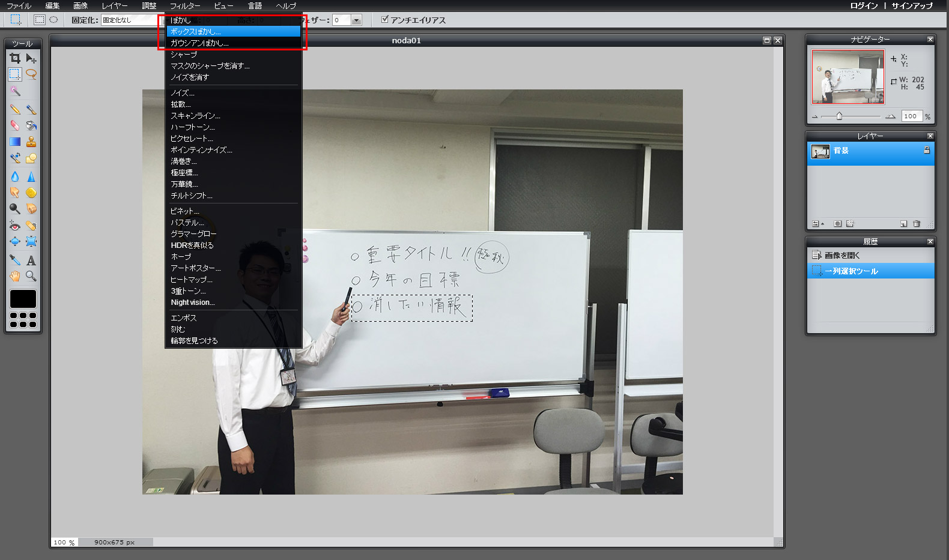The height and width of the screenshot is (560, 949).
Task: Select the Move tool
Action: (x=31, y=58)
